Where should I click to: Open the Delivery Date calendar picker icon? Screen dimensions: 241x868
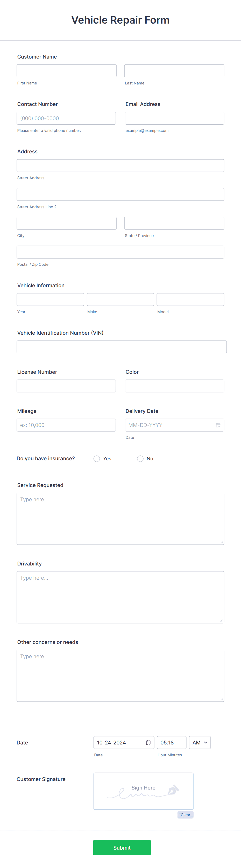pos(218,425)
